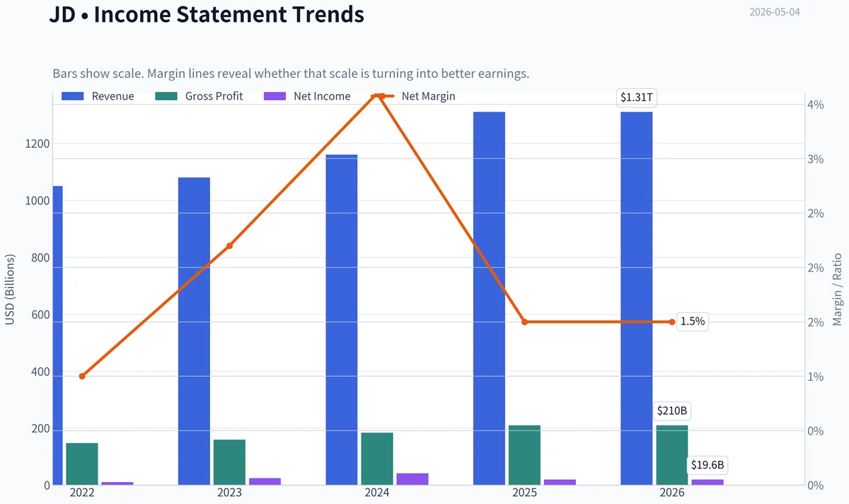The width and height of the screenshot is (849, 504).
Task: Click the 3% tick on right axis
Action: (816, 160)
